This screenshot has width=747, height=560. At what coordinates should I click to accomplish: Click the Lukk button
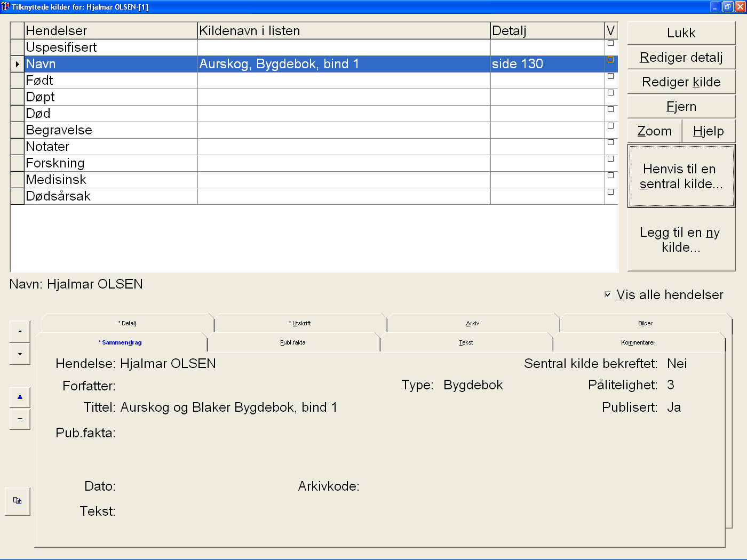click(x=681, y=33)
